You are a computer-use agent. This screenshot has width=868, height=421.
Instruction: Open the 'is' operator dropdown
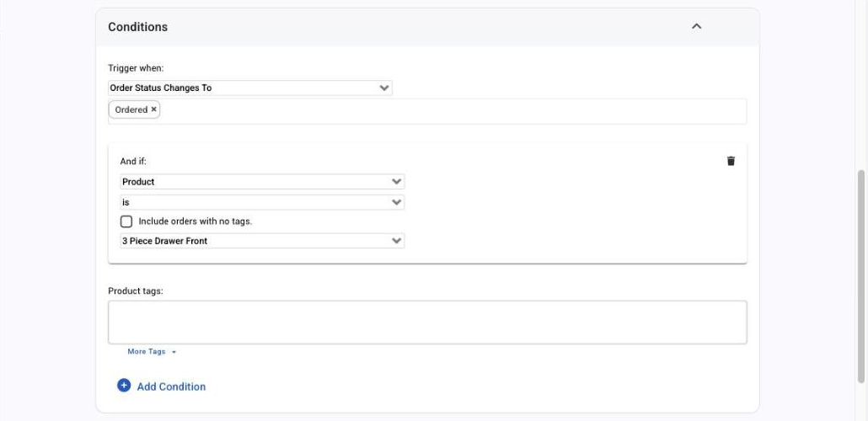click(262, 202)
